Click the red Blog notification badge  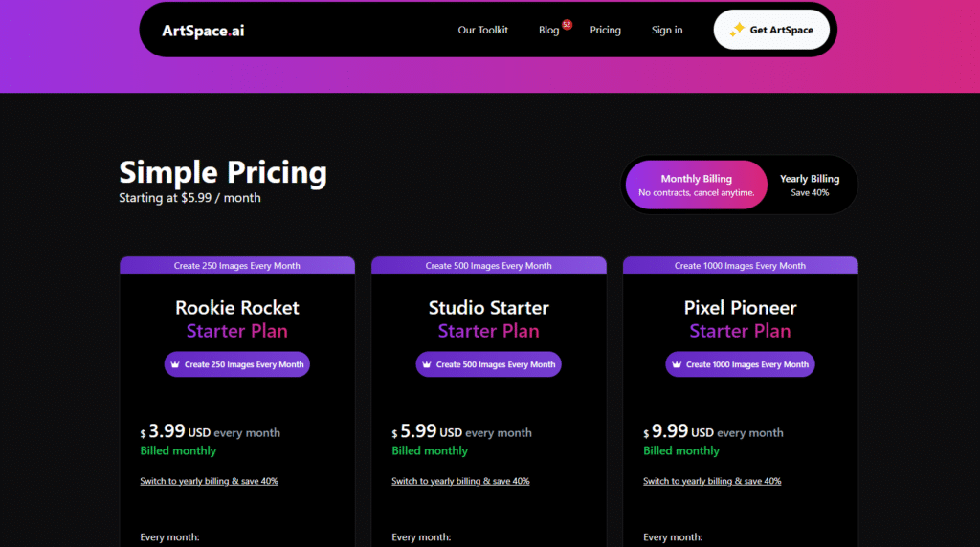coord(567,24)
